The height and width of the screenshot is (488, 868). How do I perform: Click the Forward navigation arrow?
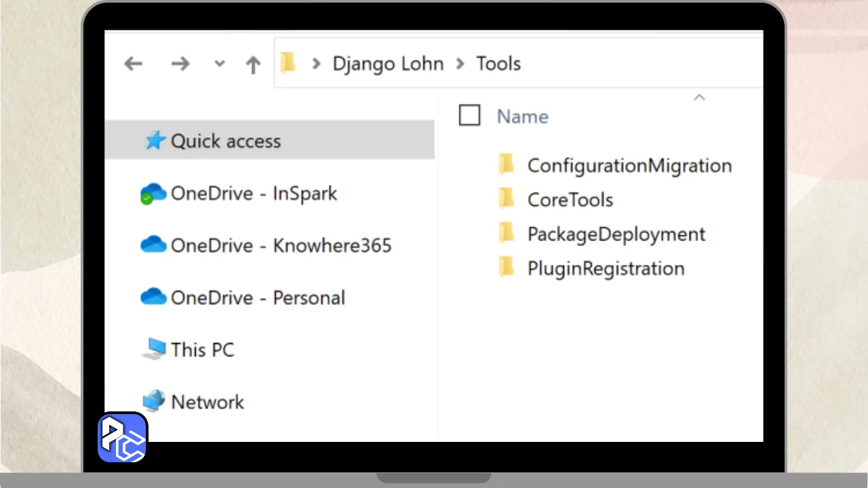coord(180,64)
